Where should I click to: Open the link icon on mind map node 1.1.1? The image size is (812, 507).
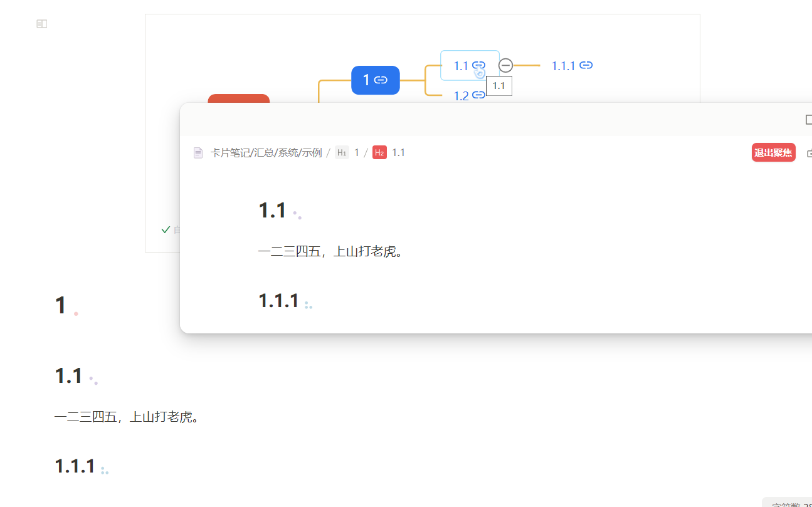[586, 65]
